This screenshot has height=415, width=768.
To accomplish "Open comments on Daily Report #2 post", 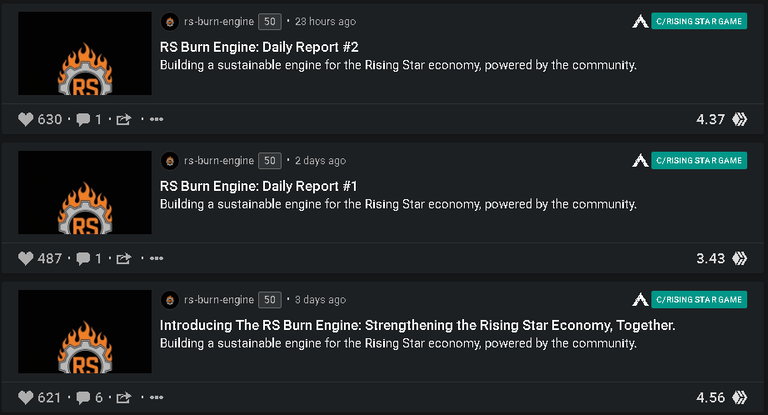I will coord(83,120).
